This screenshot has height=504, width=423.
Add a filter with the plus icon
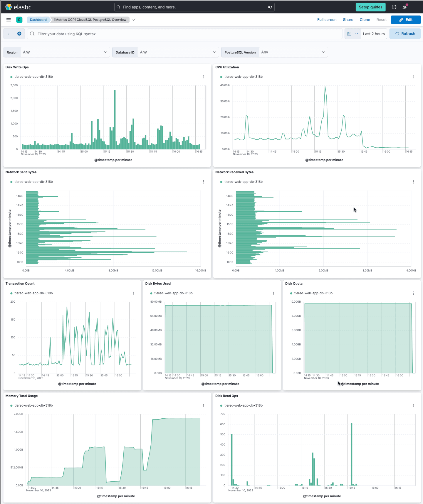19,34
